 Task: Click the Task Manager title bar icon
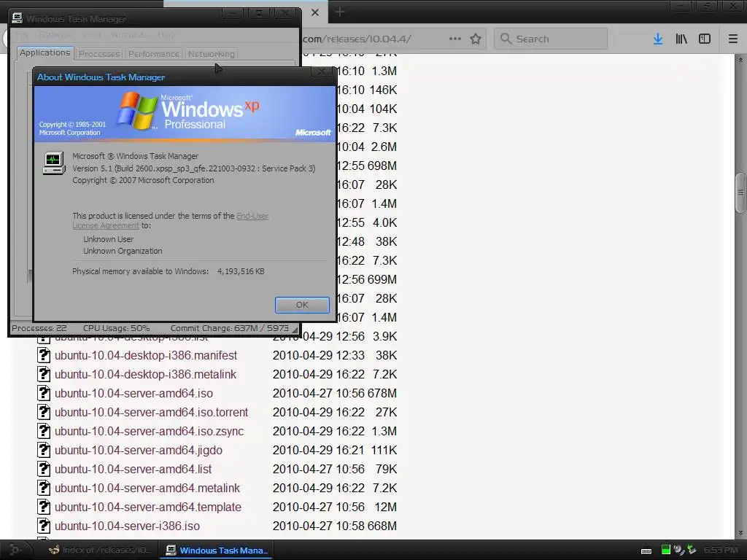pos(18,18)
